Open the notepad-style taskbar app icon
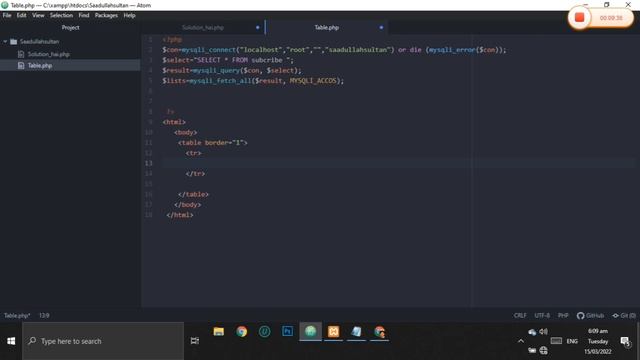This screenshot has width=640, height=360. [356, 331]
